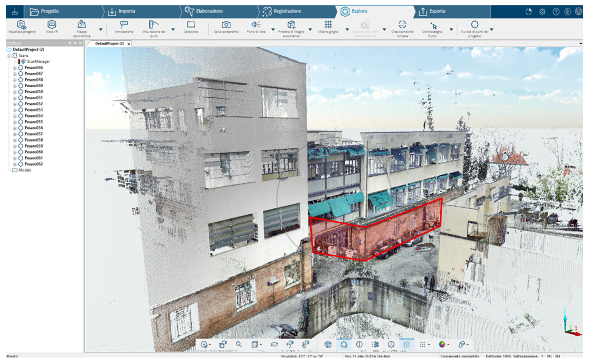Click Salva screenshot camera icon
Screen dimensions: 589x364
[x=226, y=25]
